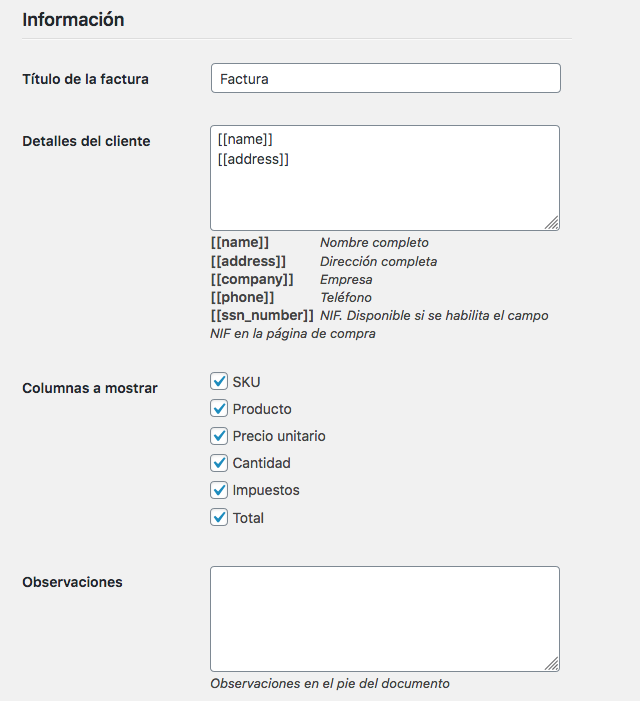This screenshot has width=640, height=701.
Task: Click the Título de la factura input field
Action: 386,78
